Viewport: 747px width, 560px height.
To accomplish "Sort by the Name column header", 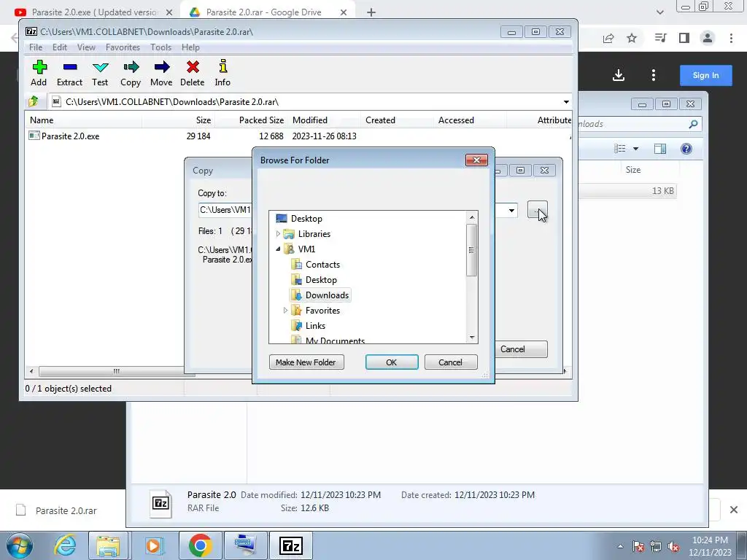I will [84, 120].
